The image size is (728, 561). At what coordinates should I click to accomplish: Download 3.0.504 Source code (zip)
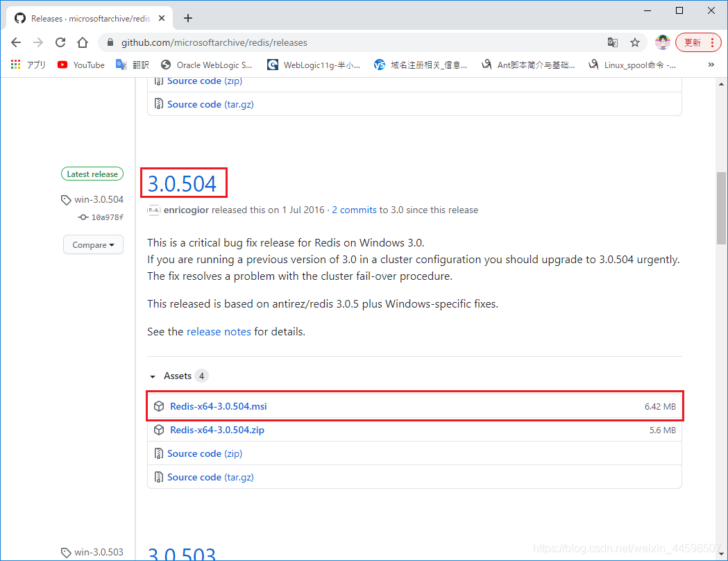click(x=205, y=453)
